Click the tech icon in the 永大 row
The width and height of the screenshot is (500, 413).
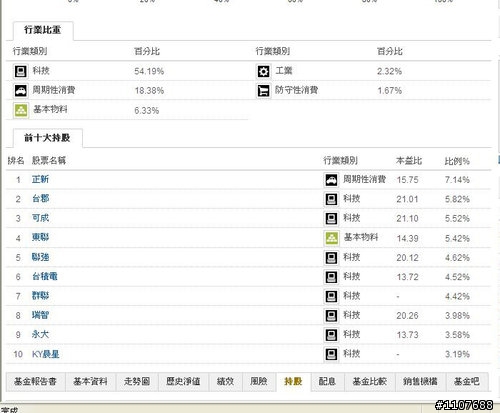pos(331,335)
